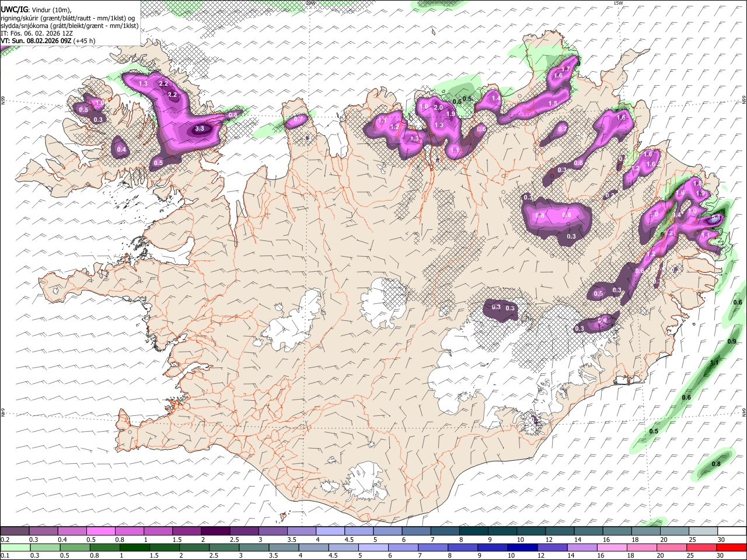
Task: Pick the light violet swatch between 14 and 16, bottom row
Action: coord(583,547)
